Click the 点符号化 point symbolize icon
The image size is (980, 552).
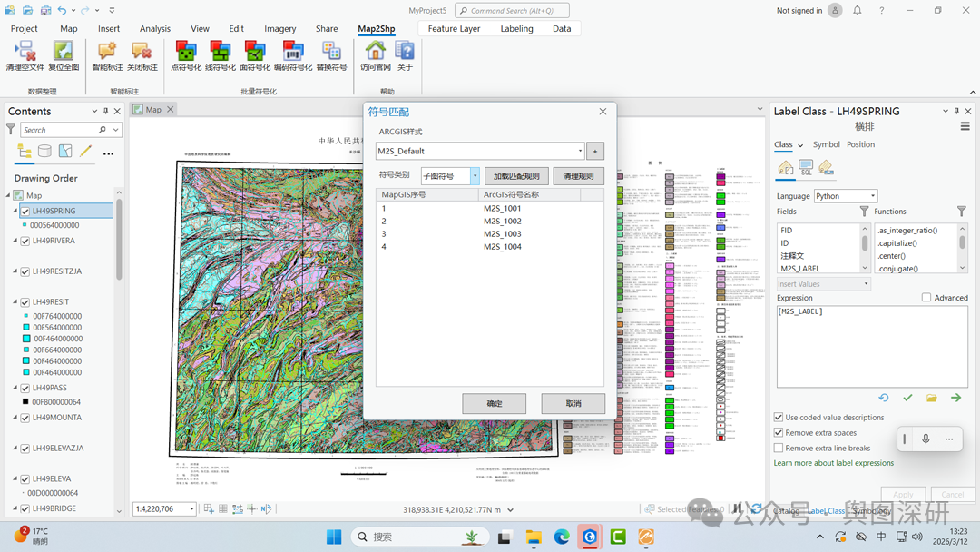click(186, 51)
